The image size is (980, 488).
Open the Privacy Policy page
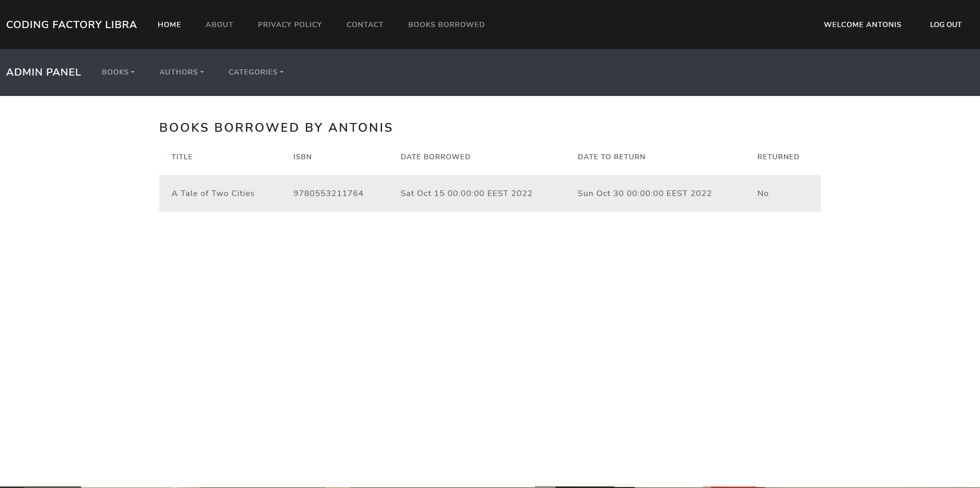point(289,25)
